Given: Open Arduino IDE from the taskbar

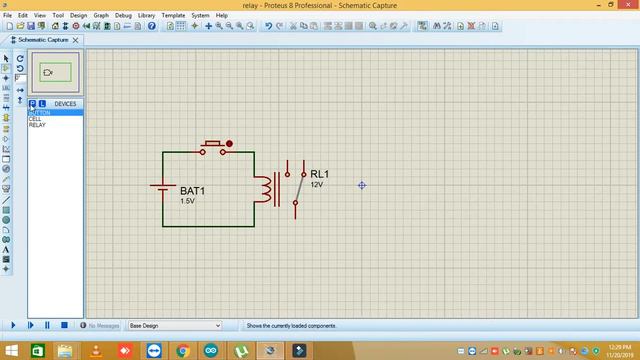Looking at the screenshot, I should pyautogui.click(x=211, y=351).
